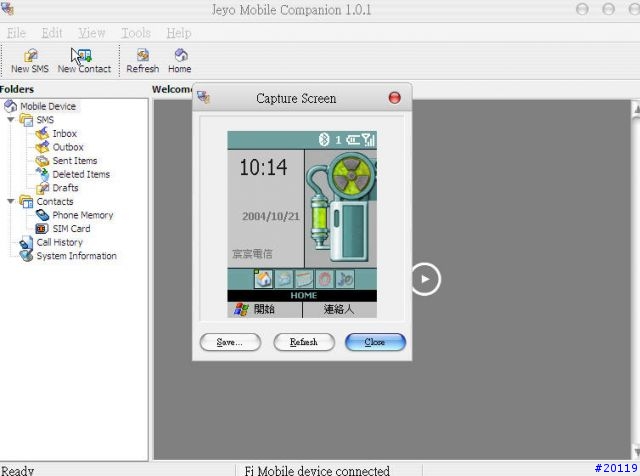The image size is (640, 476).
Task: Open the Phone Memory icon
Action: coord(42,215)
